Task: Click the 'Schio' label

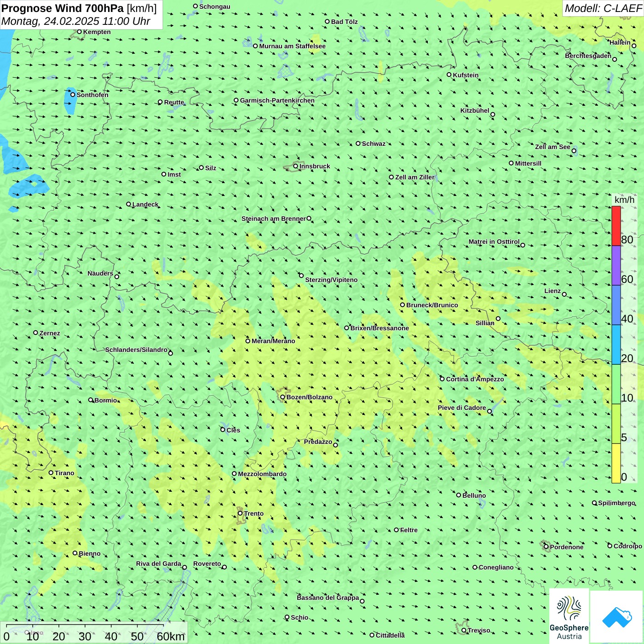Action: click(x=299, y=618)
